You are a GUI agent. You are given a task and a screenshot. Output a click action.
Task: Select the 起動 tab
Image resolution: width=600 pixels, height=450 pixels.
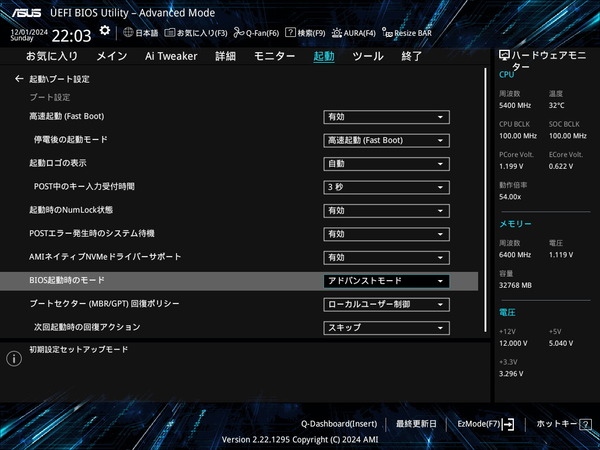[324, 56]
